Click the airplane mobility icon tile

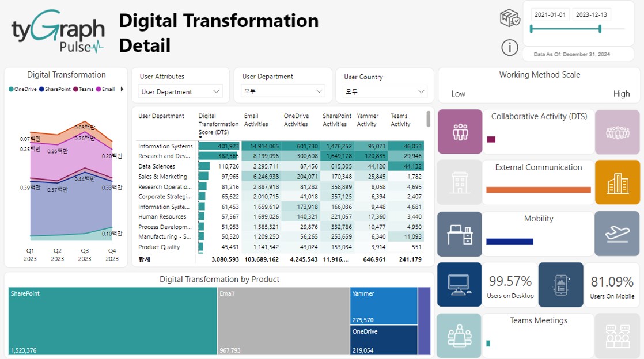[617, 234]
